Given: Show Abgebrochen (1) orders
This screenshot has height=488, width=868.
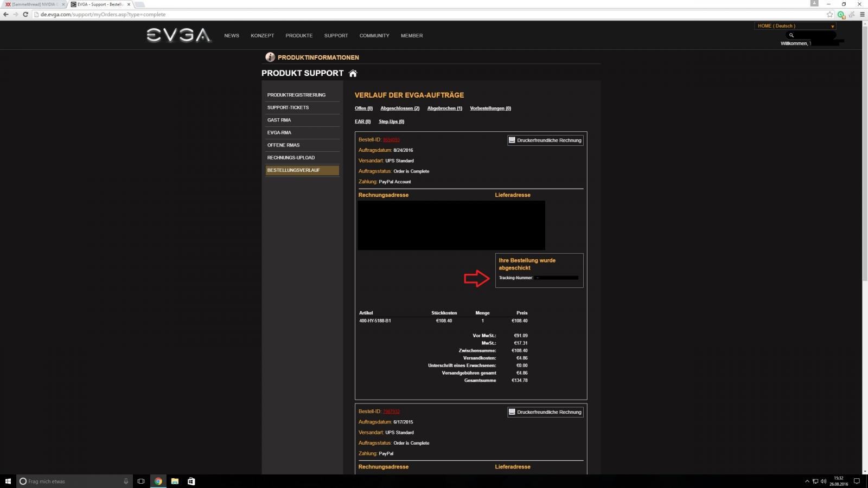Looking at the screenshot, I should tap(444, 108).
